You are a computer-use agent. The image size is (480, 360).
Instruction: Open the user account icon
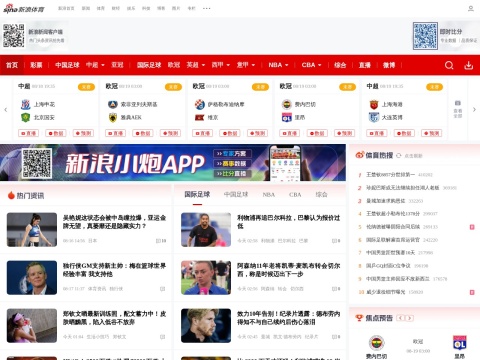[470, 8]
